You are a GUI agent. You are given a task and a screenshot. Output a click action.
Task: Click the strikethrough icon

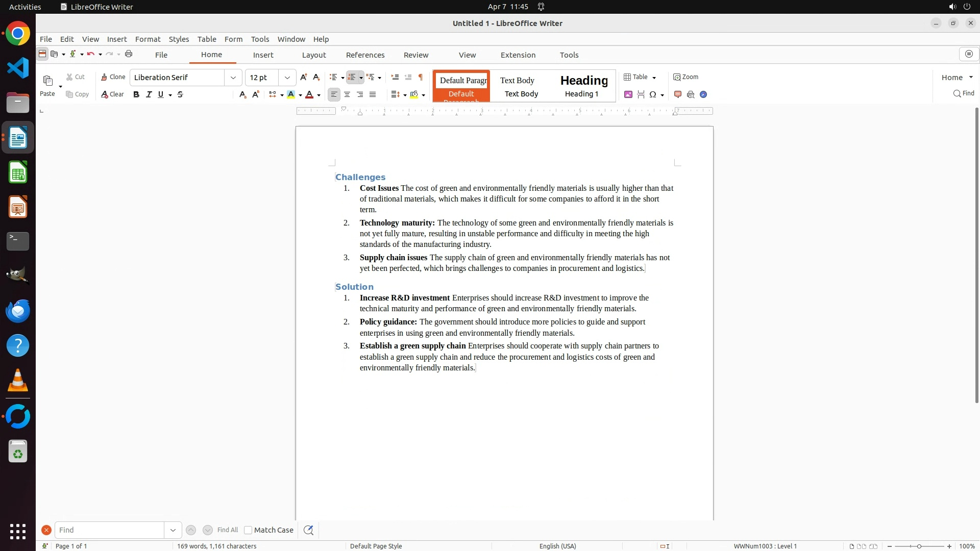[x=180, y=94]
